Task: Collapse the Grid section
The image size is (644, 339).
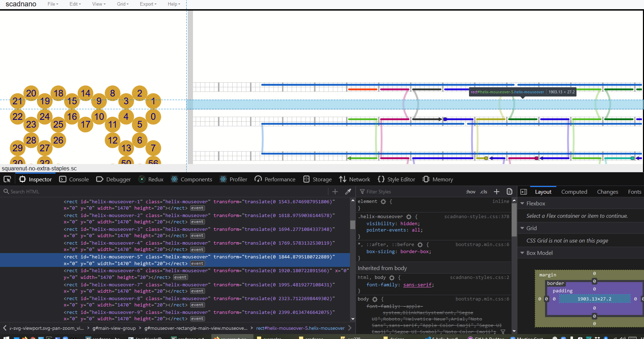Action: click(522, 228)
